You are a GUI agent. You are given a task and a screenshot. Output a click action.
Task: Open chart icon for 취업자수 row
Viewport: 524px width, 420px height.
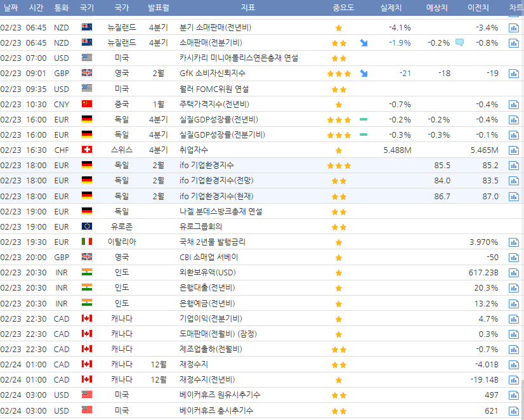click(x=514, y=150)
